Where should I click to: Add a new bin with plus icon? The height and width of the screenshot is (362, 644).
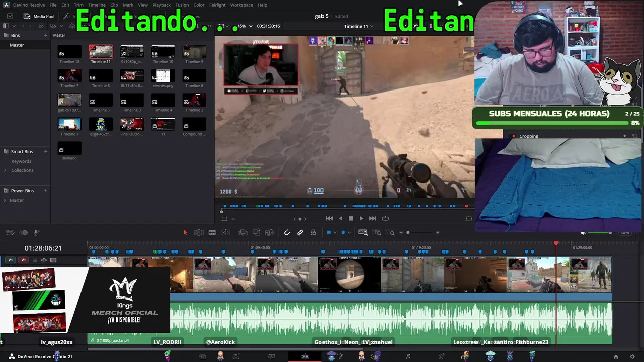point(46,35)
